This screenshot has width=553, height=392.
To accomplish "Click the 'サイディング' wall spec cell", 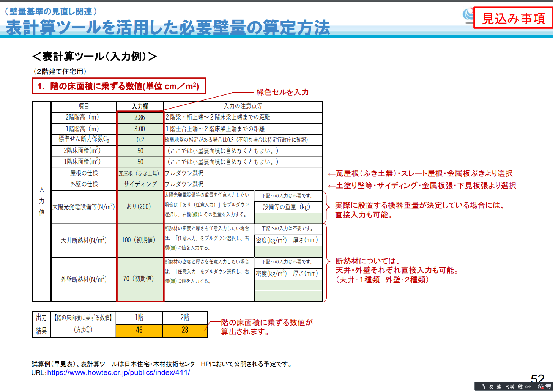I will click(140, 184).
